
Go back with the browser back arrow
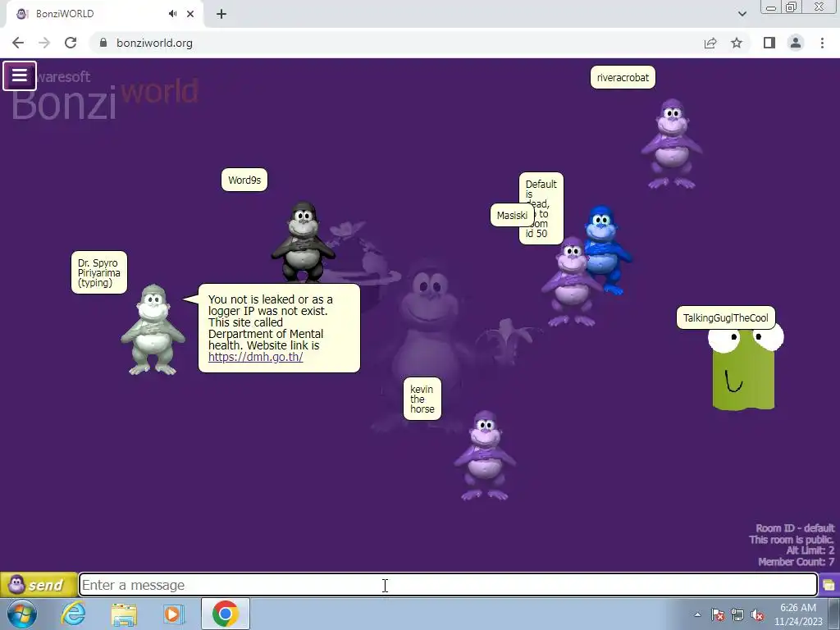(x=18, y=43)
